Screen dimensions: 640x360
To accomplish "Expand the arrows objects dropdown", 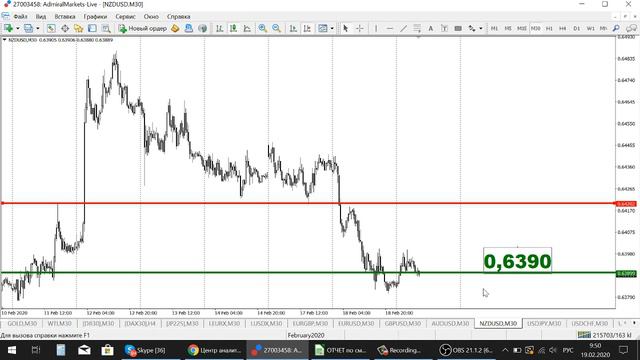I will tap(481, 29).
